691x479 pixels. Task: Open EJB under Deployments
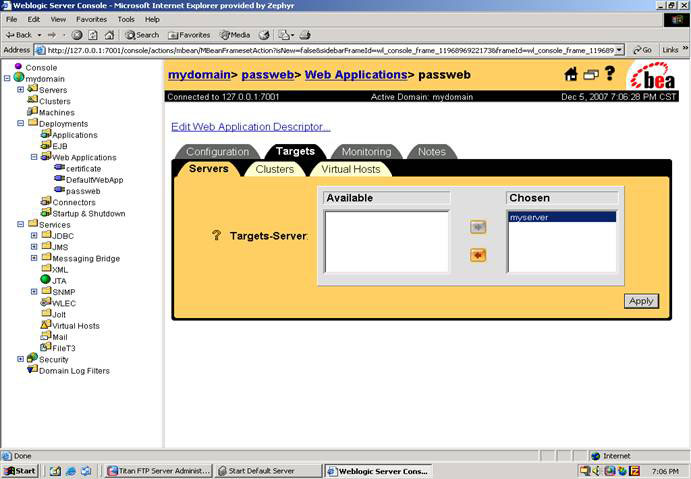point(60,146)
